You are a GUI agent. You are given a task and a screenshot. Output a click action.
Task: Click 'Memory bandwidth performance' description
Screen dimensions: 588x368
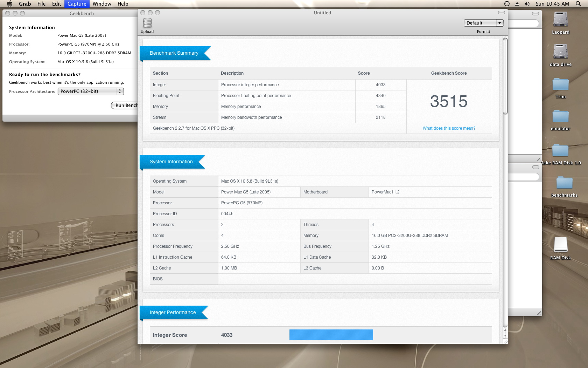coord(251,117)
